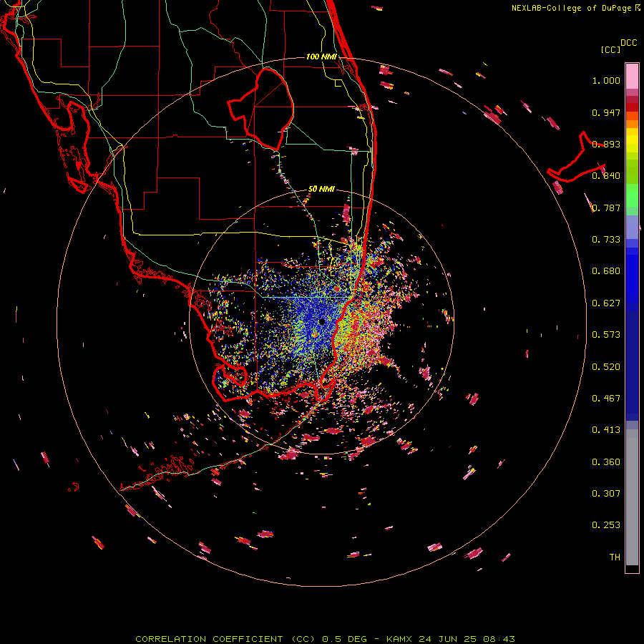Pick the gray color bar segment
Viewport: 644px width, 644px height.
[632, 497]
